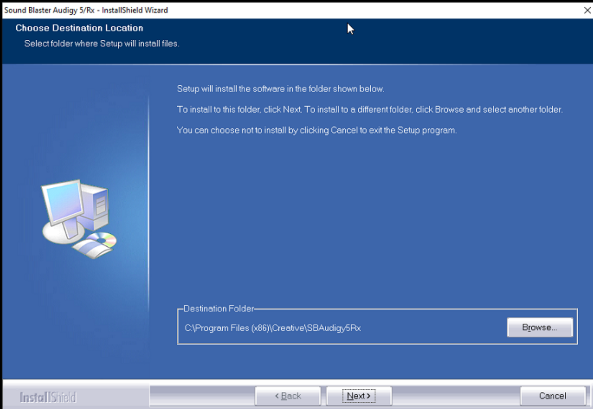
Task: Click the Destination Folder group label
Action: 219,309
